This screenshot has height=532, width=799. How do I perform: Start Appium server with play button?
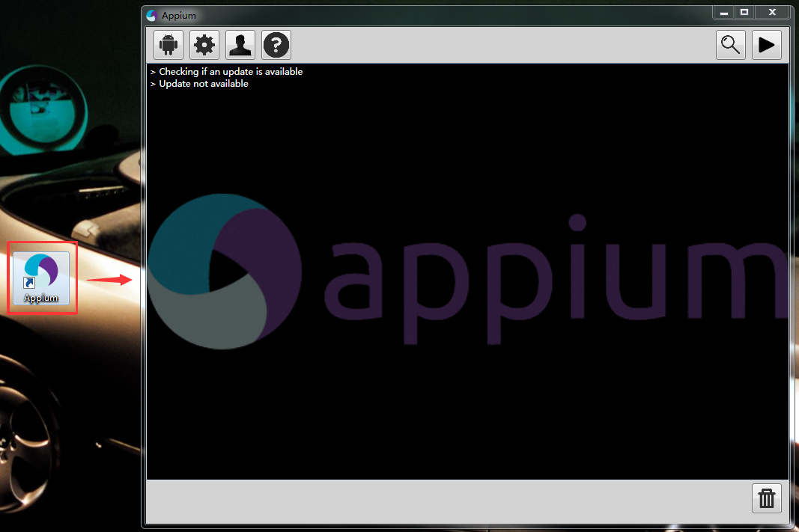point(767,45)
